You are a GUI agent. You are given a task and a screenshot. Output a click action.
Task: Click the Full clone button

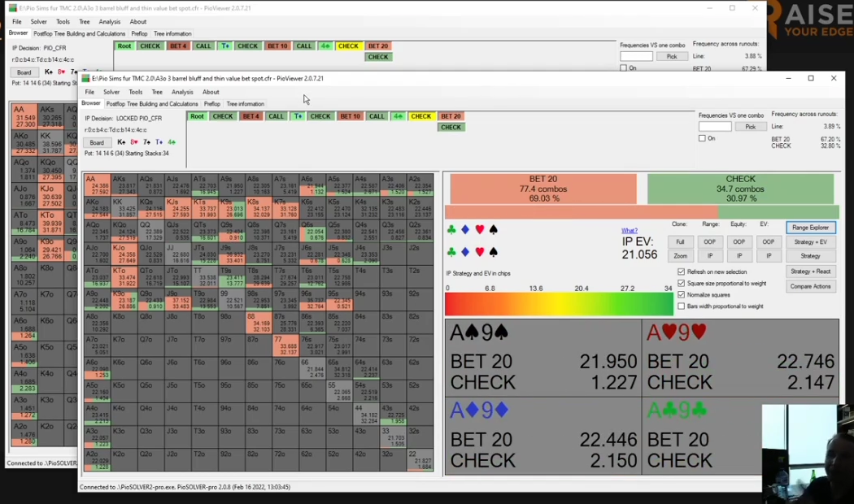[x=680, y=241]
